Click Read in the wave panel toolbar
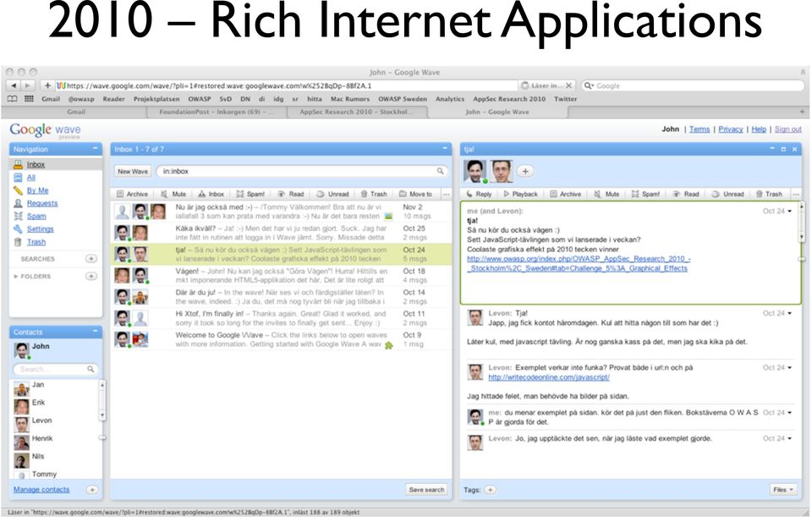The width and height of the screenshot is (812, 517). (x=686, y=194)
